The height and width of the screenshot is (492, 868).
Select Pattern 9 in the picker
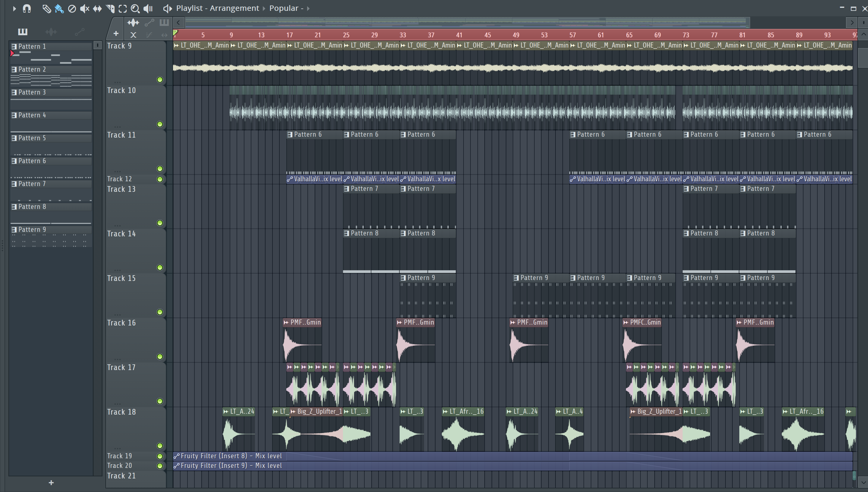tap(51, 236)
